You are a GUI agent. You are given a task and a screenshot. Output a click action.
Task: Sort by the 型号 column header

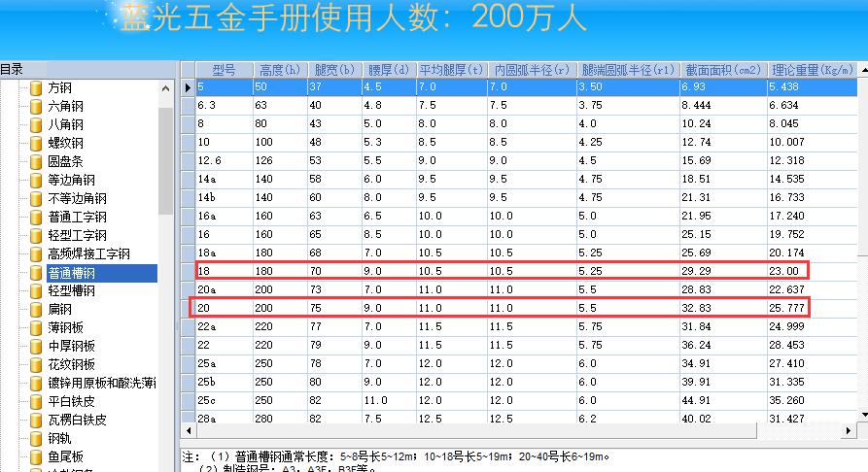225,70
